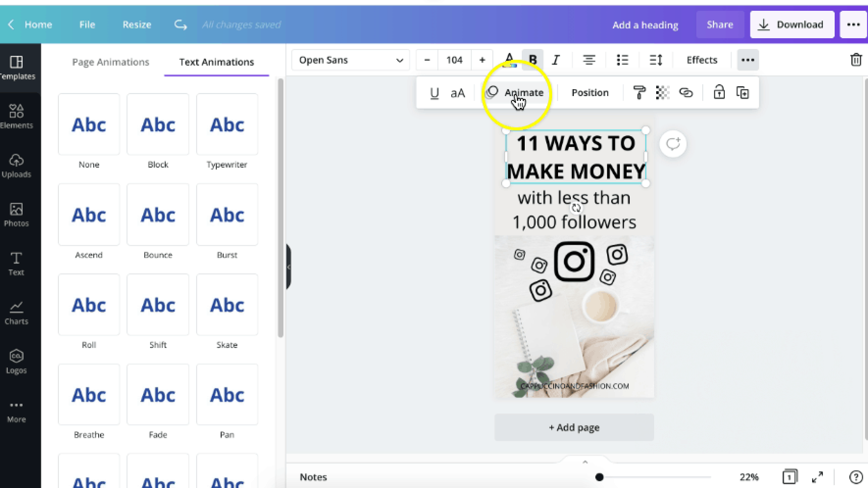Change text alignment
The width and height of the screenshot is (868, 488).
tap(589, 60)
